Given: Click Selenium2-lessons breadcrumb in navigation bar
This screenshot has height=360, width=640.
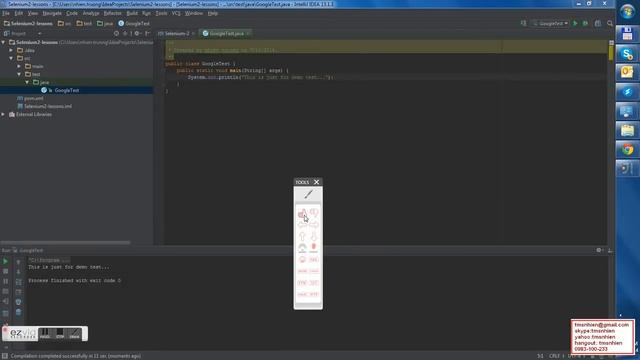Looking at the screenshot, I should coord(28,24).
